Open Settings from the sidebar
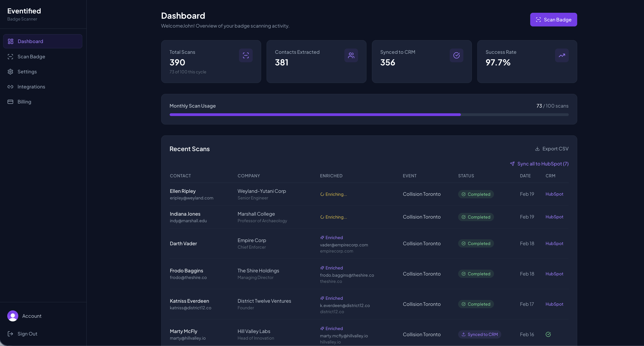The image size is (644, 346). click(27, 72)
